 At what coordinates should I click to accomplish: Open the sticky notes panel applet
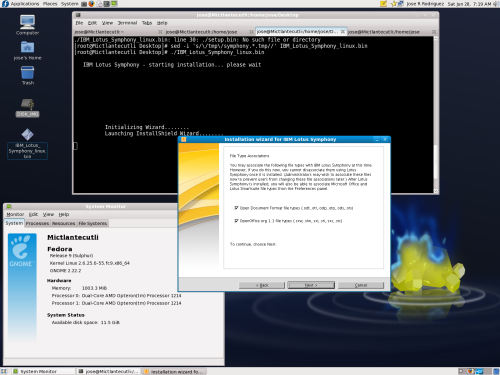point(383,4)
